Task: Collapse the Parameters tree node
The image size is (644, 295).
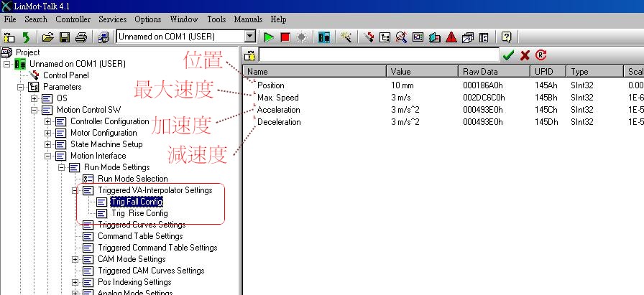Action: tap(20, 87)
